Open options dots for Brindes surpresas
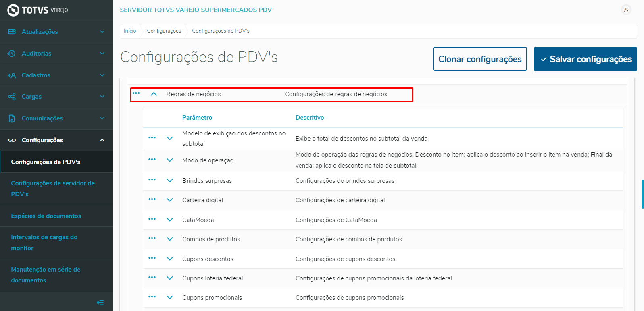The image size is (644, 311). pos(152,180)
